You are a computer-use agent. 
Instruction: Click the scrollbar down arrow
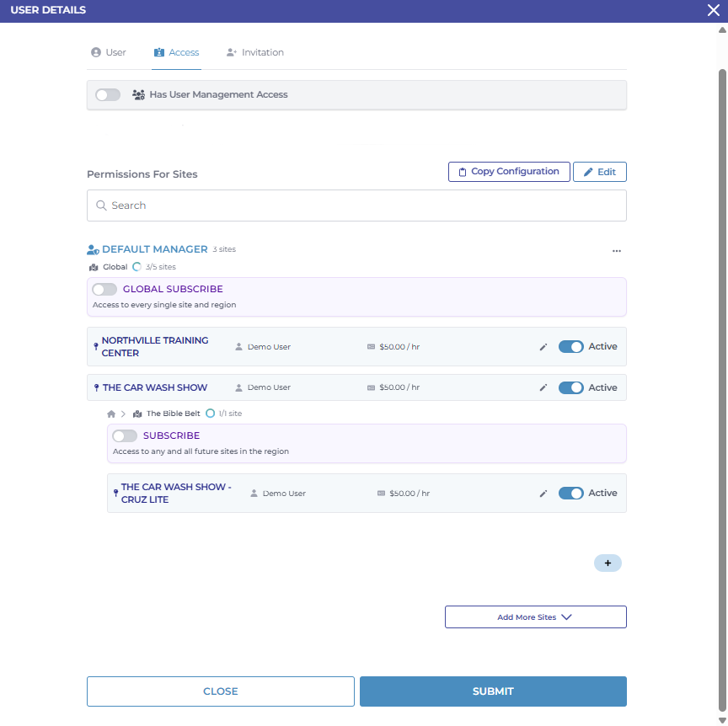(722, 720)
